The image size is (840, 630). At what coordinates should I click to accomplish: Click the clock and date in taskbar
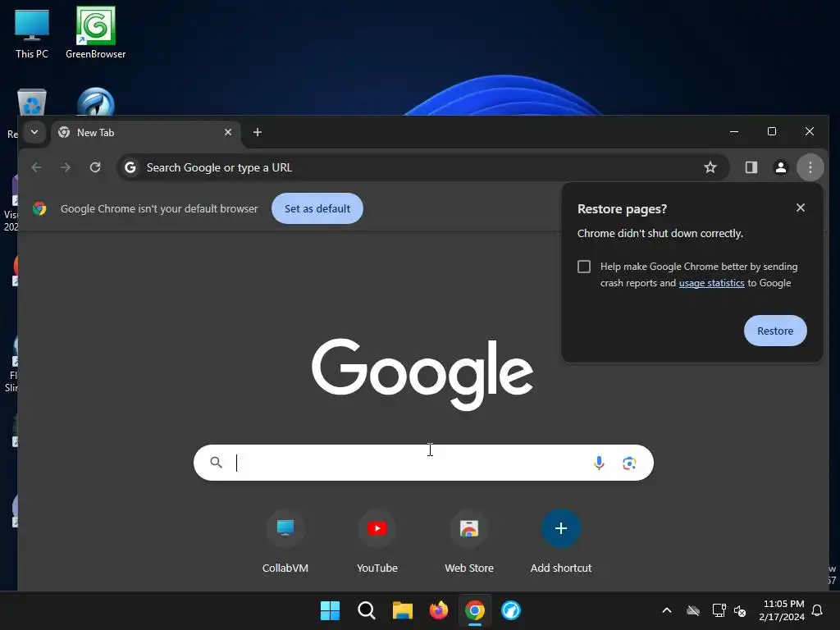782,610
